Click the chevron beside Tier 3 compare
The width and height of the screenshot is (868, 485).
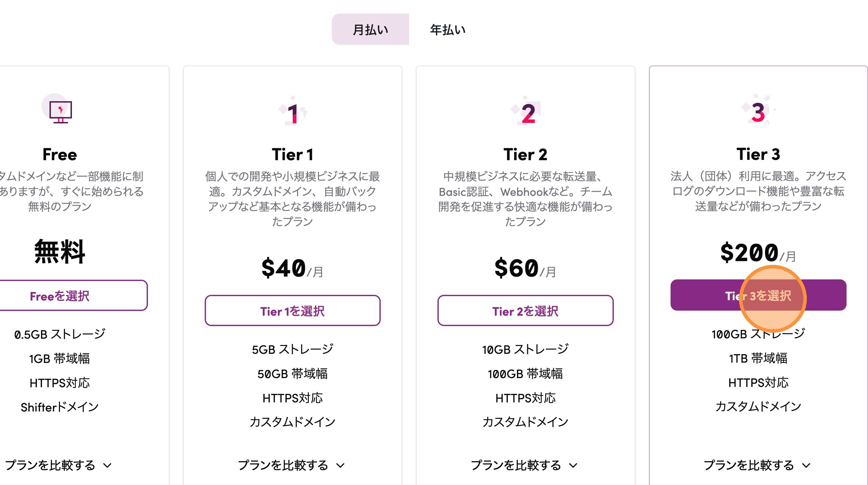[x=806, y=465]
